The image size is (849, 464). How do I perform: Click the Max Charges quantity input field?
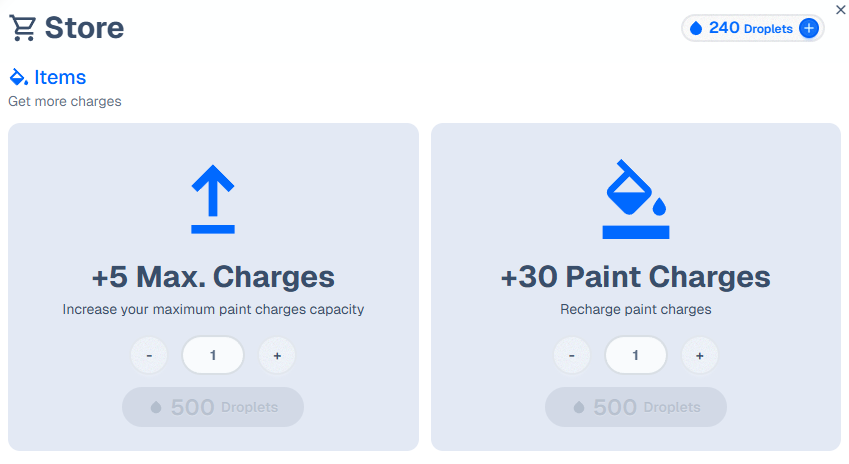[213, 355]
